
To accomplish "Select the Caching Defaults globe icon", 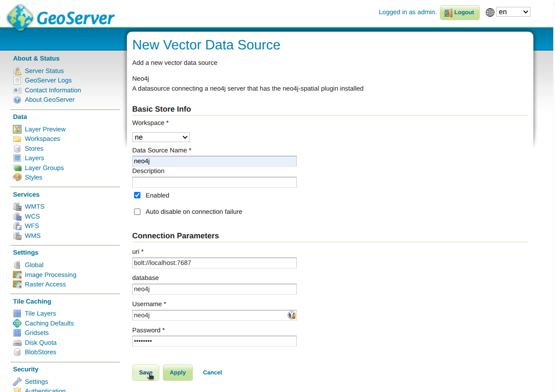I will 17,323.
